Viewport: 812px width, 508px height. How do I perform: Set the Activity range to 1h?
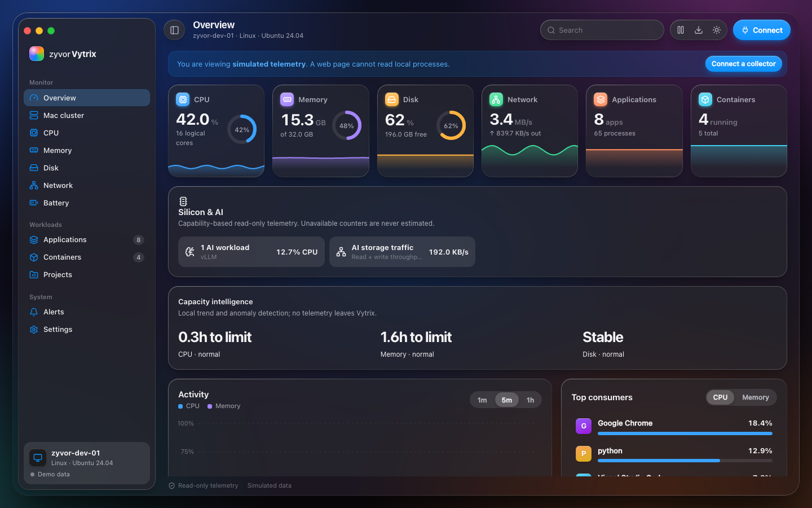pos(530,400)
